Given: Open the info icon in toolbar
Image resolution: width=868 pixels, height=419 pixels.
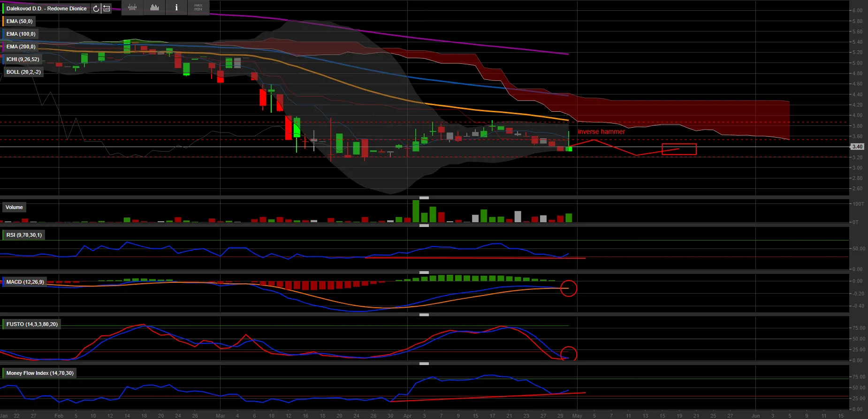Looking at the screenshot, I should pyautogui.click(x=176, y=8).
